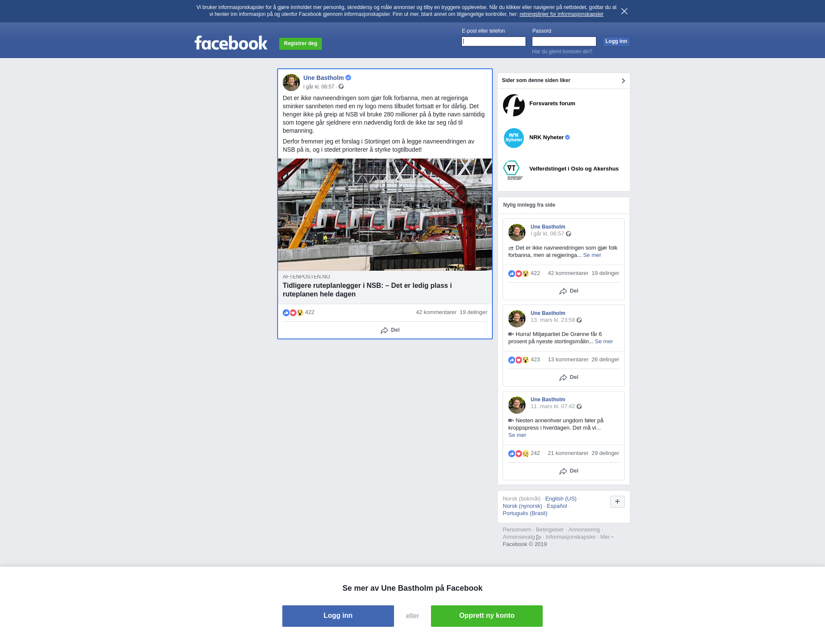
Task: Expand Se mer on Hurra Miljøpartiet post
Action: (x=604, y=342)
